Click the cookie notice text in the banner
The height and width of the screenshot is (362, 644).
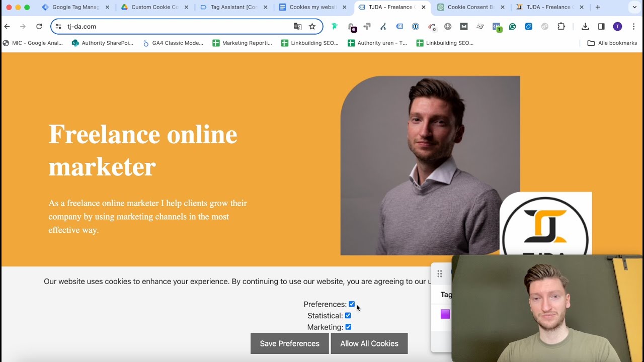[x=237, y=282]
